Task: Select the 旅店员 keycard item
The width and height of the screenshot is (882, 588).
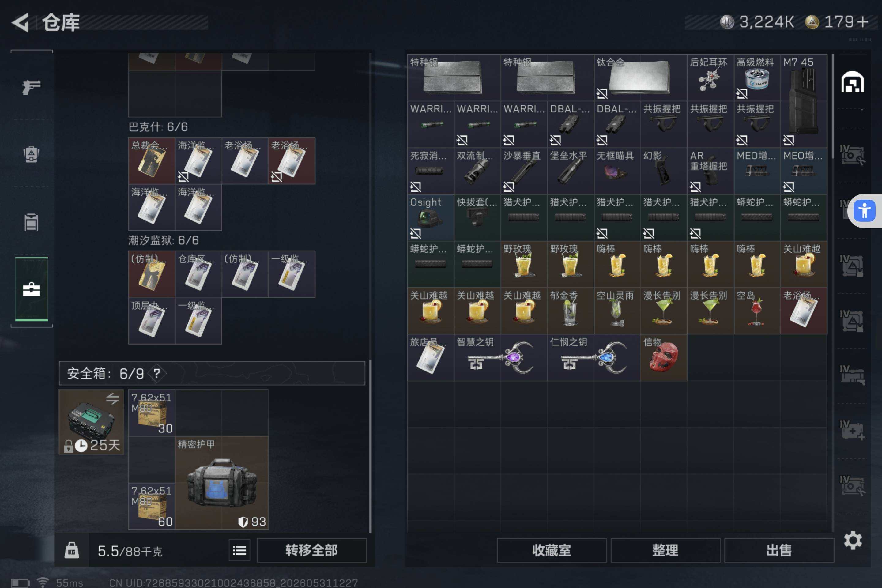Action: (x=431, y=357)
